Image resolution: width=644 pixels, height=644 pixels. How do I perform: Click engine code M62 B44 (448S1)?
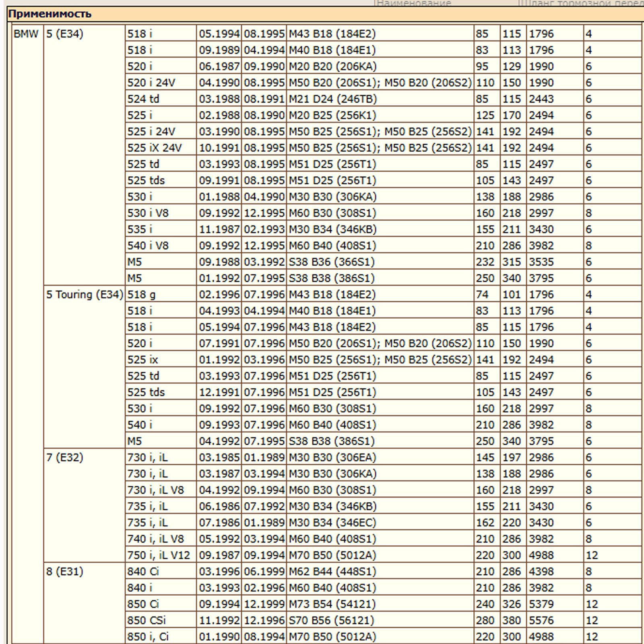332,572
